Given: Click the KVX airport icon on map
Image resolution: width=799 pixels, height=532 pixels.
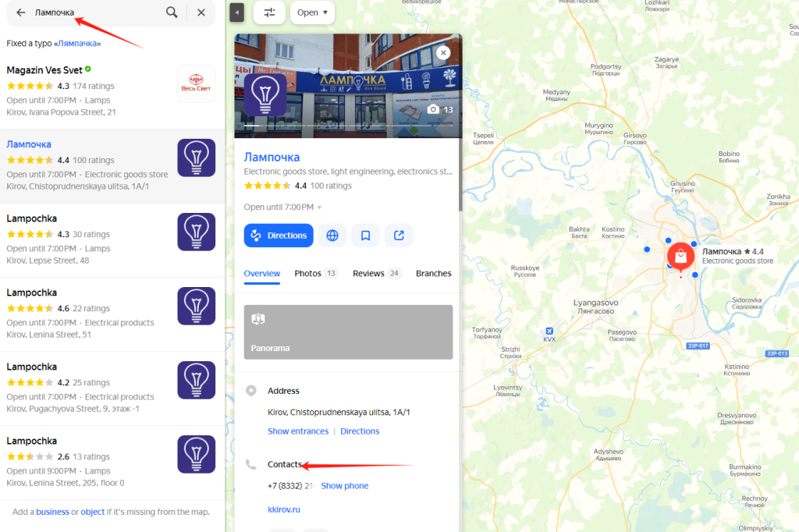Looking at the screenshot, I should tap(549, 332).
